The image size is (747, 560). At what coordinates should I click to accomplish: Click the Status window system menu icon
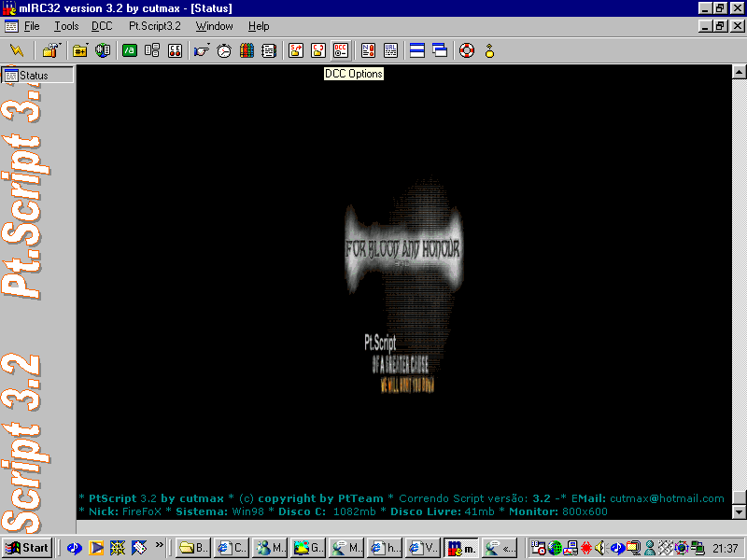[11, 26]
